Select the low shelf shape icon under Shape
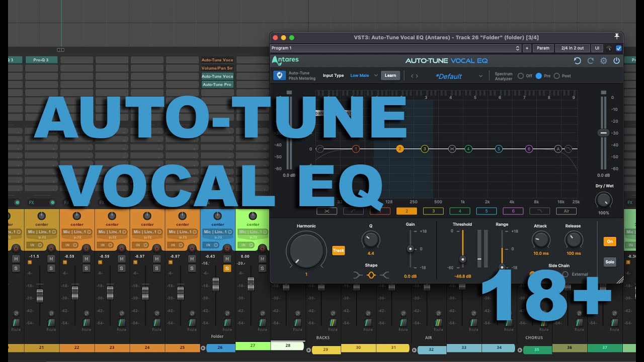 [x=358, y=275]
